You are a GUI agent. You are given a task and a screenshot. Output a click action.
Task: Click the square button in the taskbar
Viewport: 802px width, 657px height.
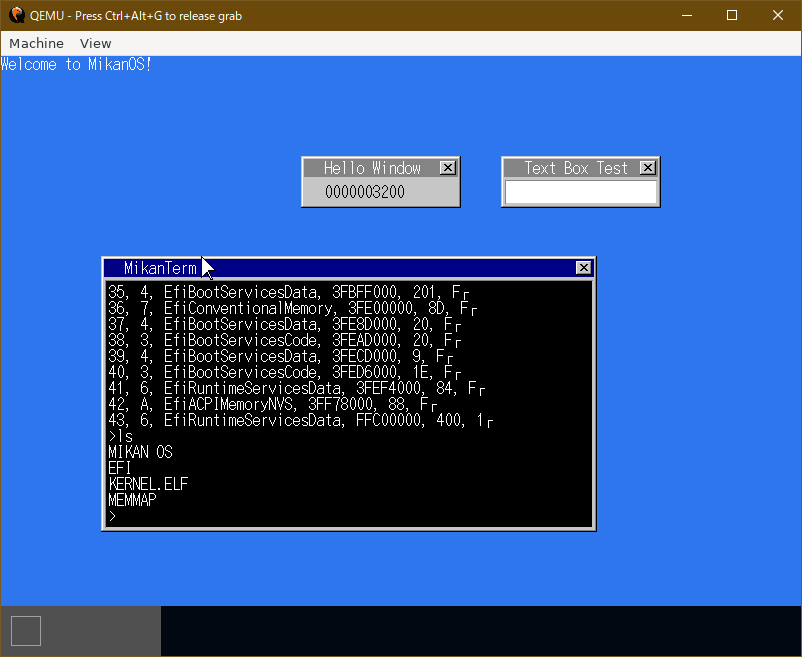tap(26, 630)
